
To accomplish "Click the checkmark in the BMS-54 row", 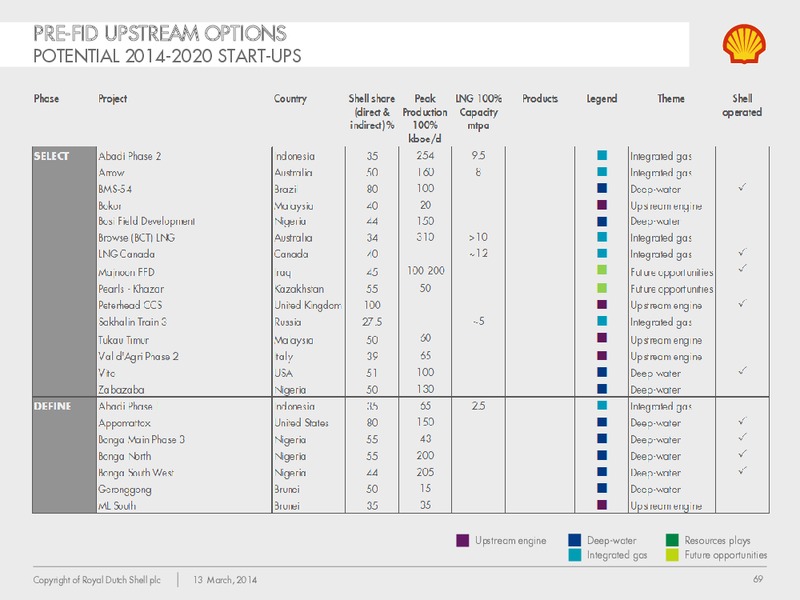I will (742, 187).
